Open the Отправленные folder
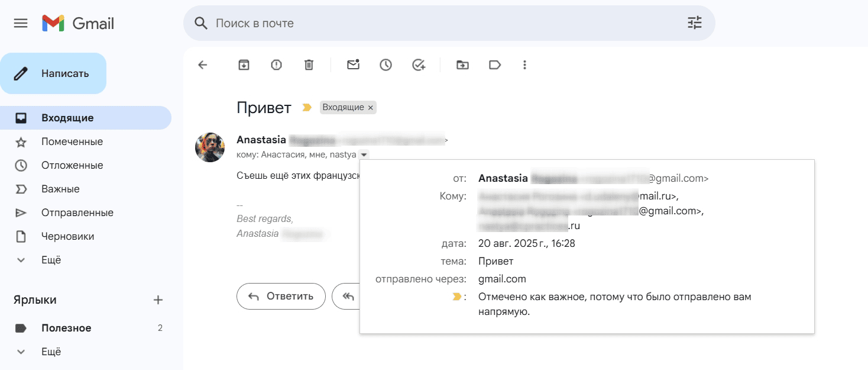This screenshot has height=370, width=868. pos(77,213)
